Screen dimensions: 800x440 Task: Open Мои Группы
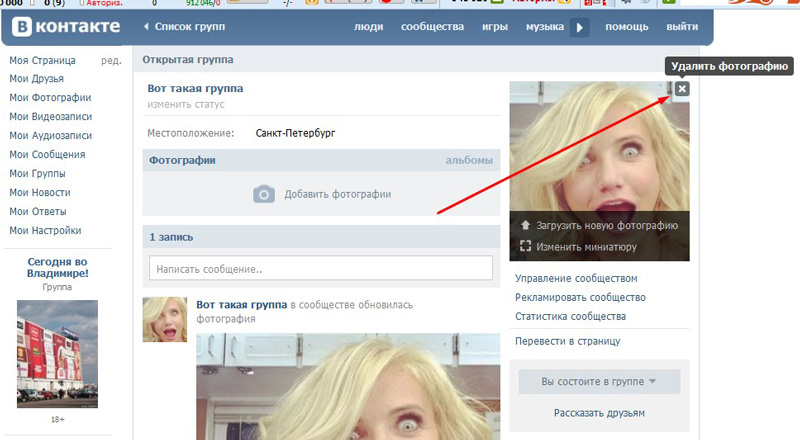tap(37, 174)
